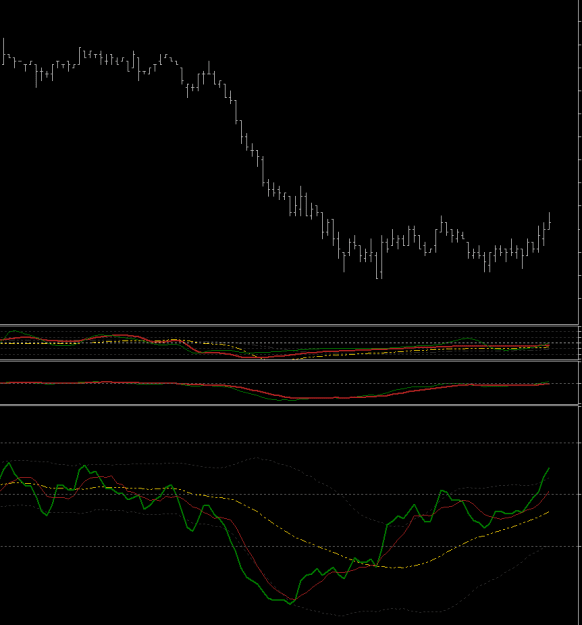The height and width of the screenshot is (625, 582).
Task: Click the first price bar on the main chart
Action: [x=3, y=51]
